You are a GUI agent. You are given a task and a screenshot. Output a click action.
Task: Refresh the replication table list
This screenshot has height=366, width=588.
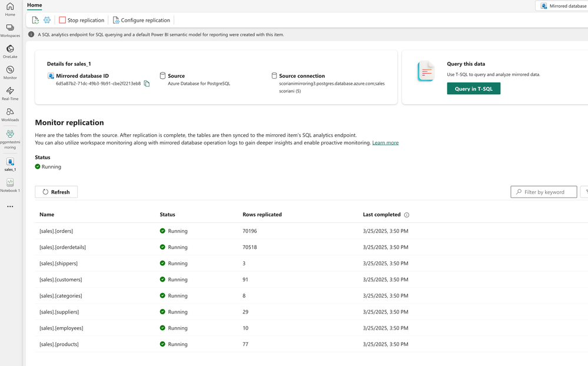pos(57,192)
